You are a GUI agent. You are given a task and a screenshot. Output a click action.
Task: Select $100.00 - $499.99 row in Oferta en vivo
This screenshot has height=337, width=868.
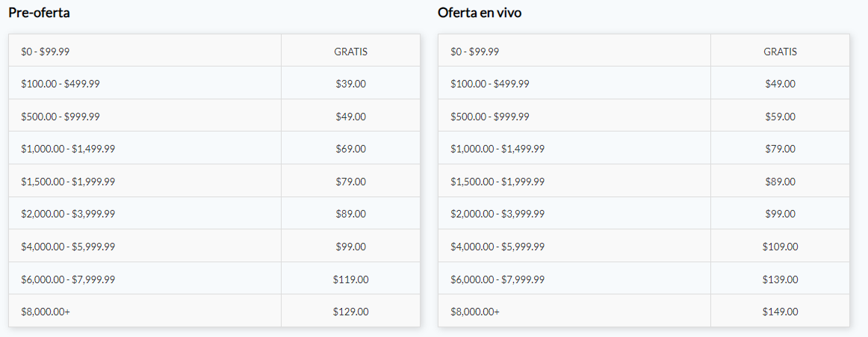489,84
